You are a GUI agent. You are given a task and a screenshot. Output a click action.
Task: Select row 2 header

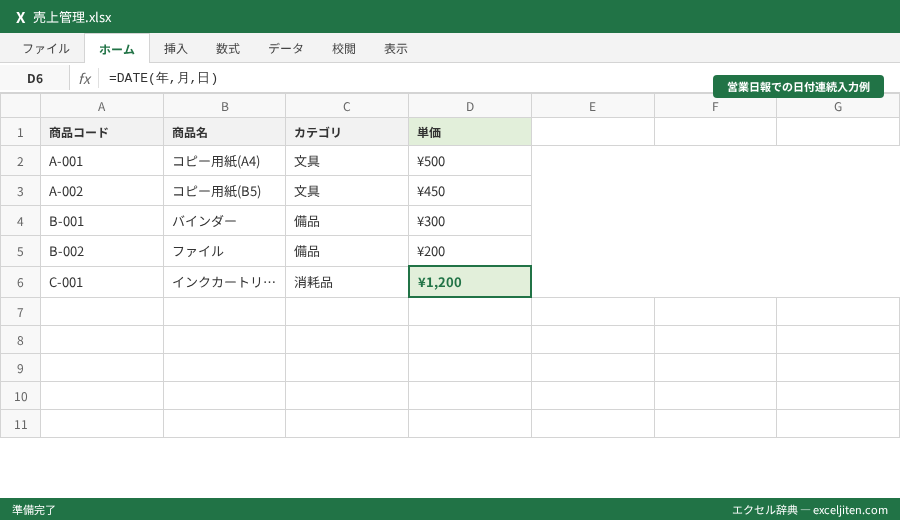pos(20,161)
